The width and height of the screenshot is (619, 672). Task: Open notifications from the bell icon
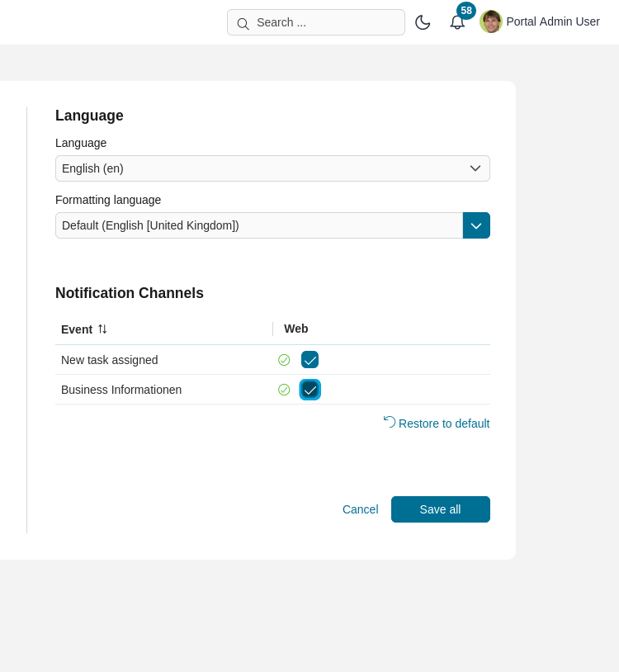(x=457, y=23)
